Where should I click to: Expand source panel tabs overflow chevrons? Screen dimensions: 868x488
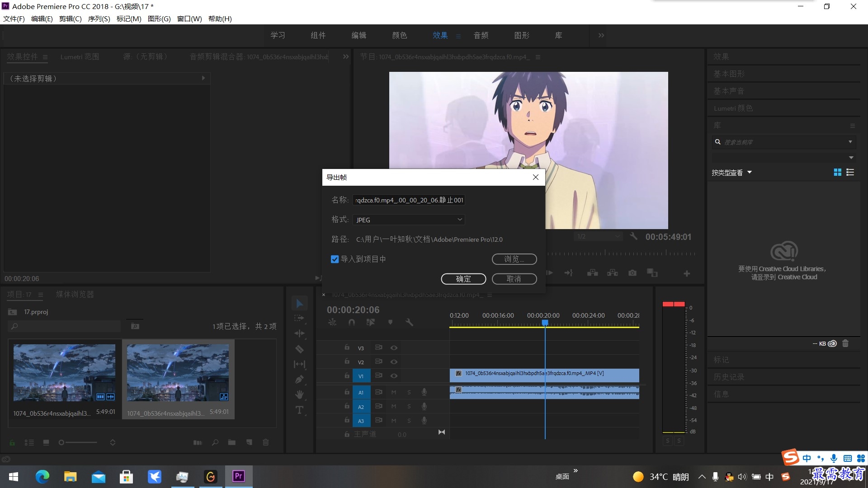pyautogui.click(x=346, y=57)
